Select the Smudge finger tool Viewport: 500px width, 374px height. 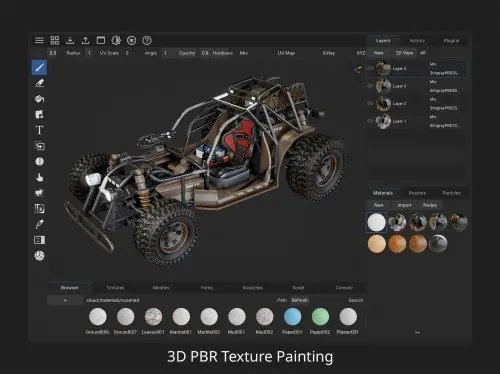pos(39,177)
